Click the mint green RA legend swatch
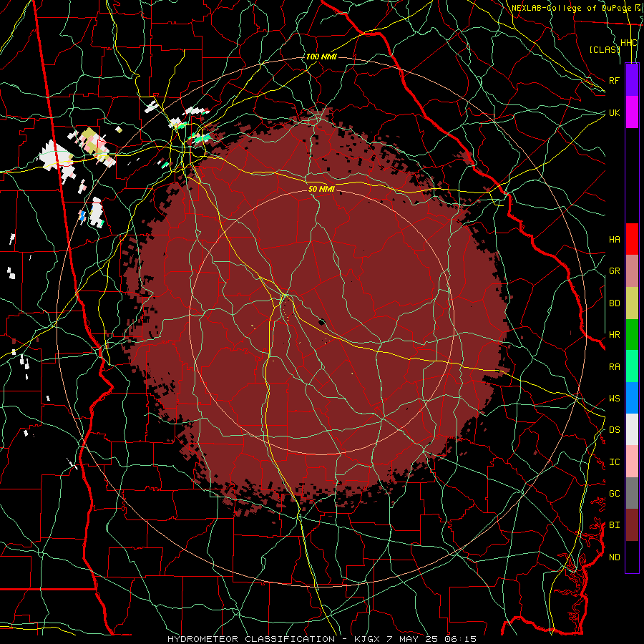Image resolution: width=644 pixels, height=644 pixels. pos(632,366)
